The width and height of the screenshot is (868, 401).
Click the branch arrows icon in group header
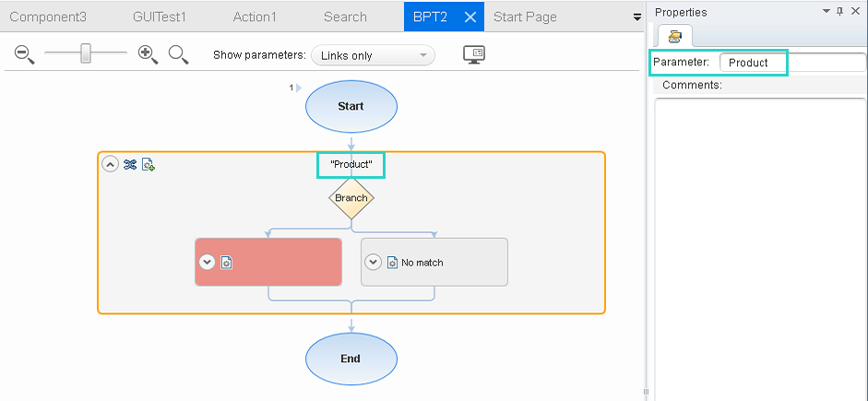point(130,165)
